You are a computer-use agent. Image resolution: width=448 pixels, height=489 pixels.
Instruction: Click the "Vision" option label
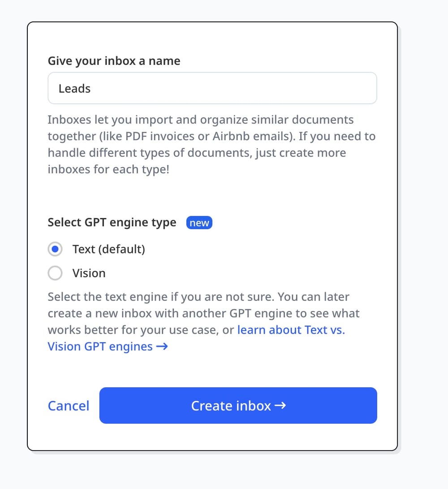[x=89, y=273]
